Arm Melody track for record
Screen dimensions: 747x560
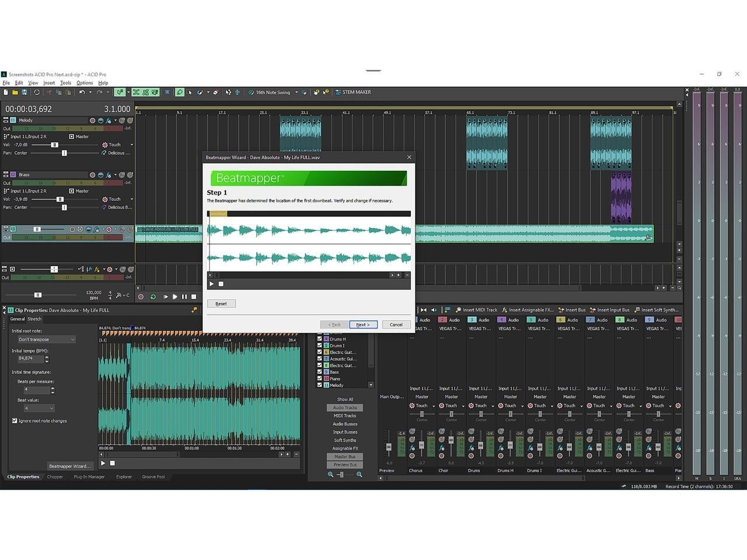tap(92, 120)
